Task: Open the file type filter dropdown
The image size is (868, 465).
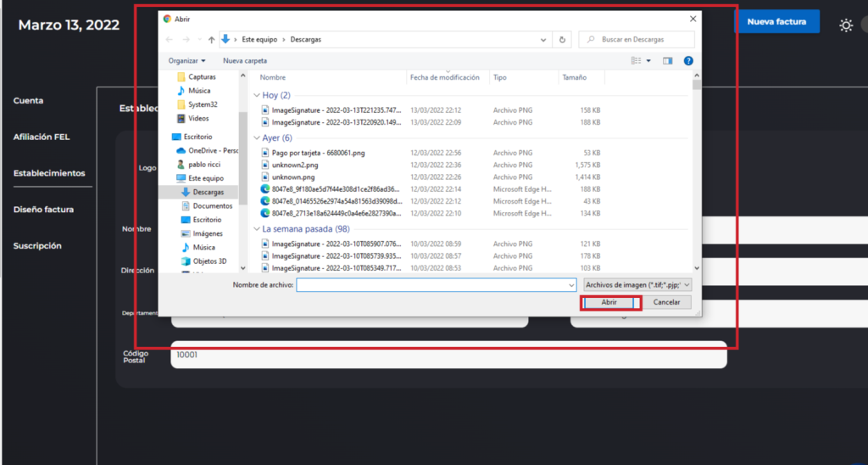Action: coord(637,285)
